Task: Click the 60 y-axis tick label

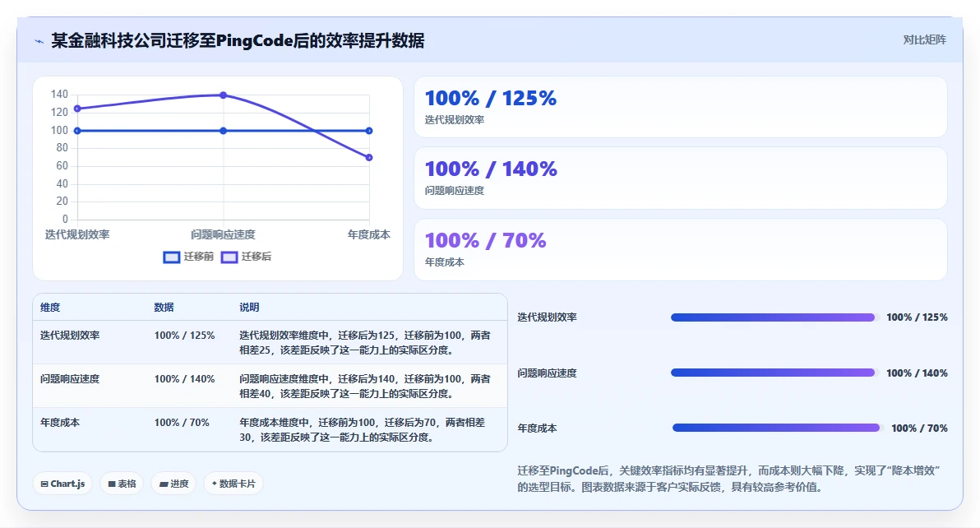Action: click(62, 166)
